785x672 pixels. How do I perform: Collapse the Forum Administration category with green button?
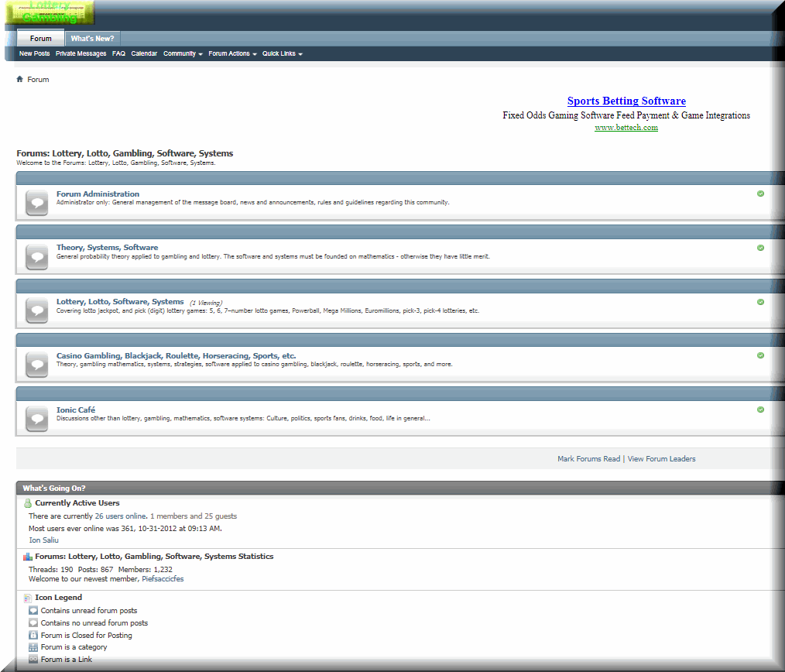click(x=760, y=194)
